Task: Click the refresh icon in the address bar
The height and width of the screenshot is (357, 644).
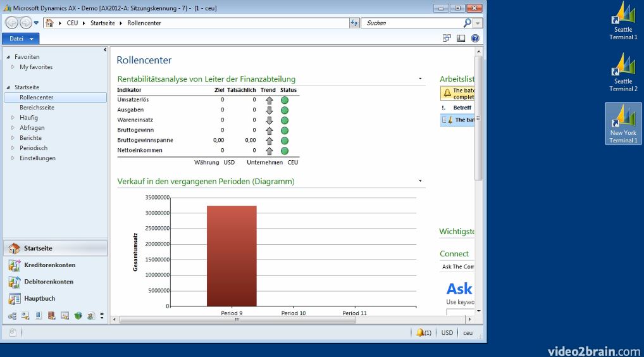Action: coord(354,23)
